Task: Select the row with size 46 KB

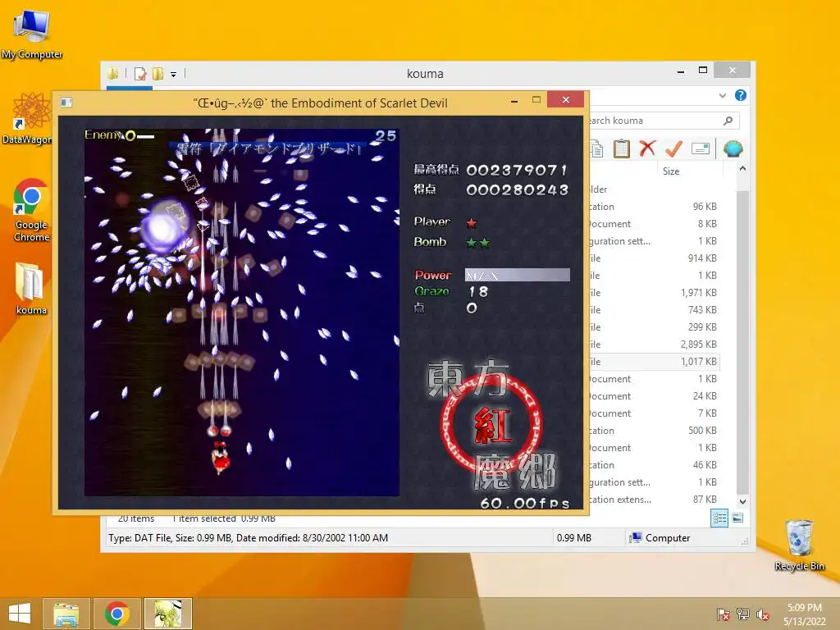Action: click(654, 465)
